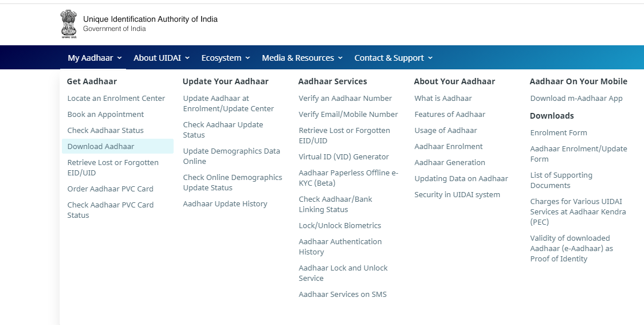Select Usage of Aadhaar

click(446, 130)
